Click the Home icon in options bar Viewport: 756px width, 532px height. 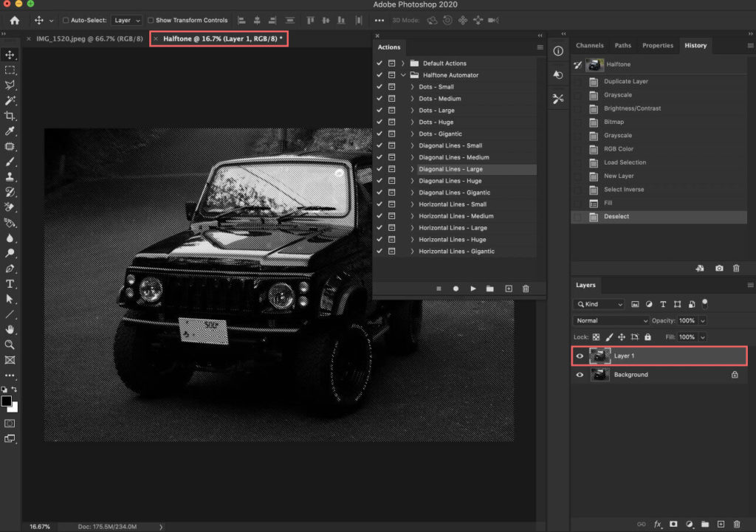coord(15,20)
